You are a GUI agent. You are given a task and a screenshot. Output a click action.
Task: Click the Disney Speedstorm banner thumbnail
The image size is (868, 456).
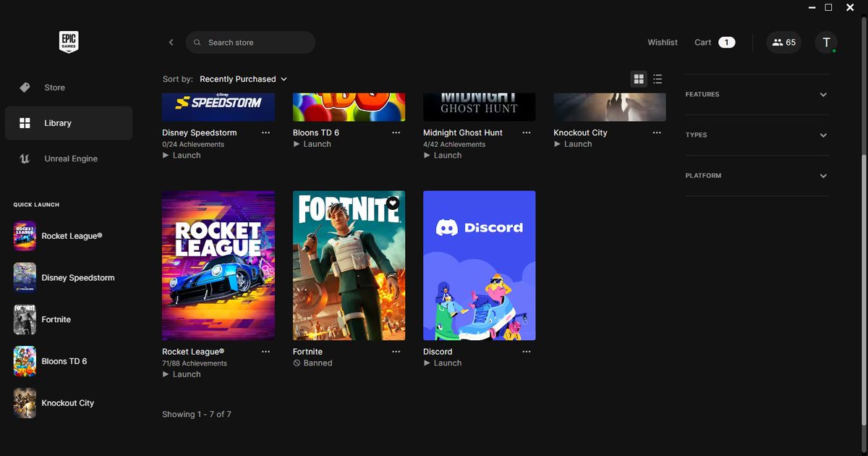coord(218,106)
